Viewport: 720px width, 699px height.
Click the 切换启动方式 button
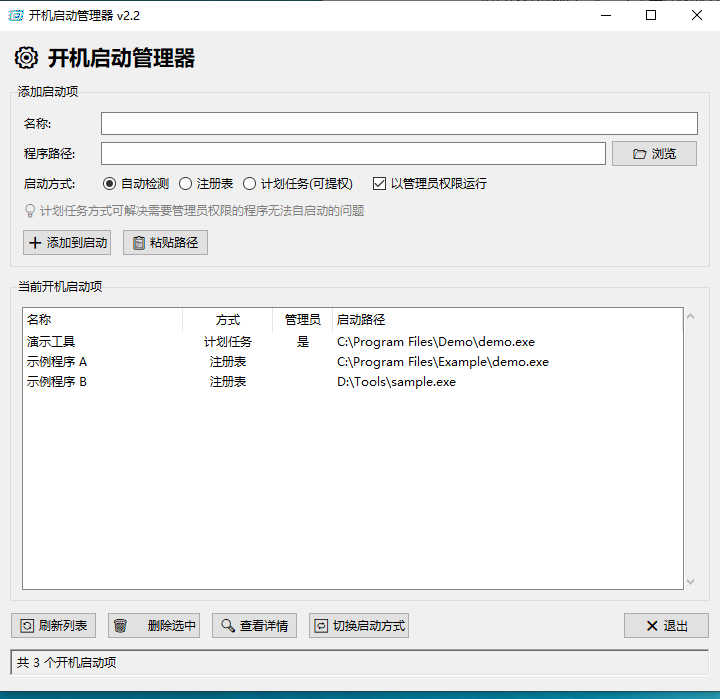pyautogui.click(x=359, y=626)
